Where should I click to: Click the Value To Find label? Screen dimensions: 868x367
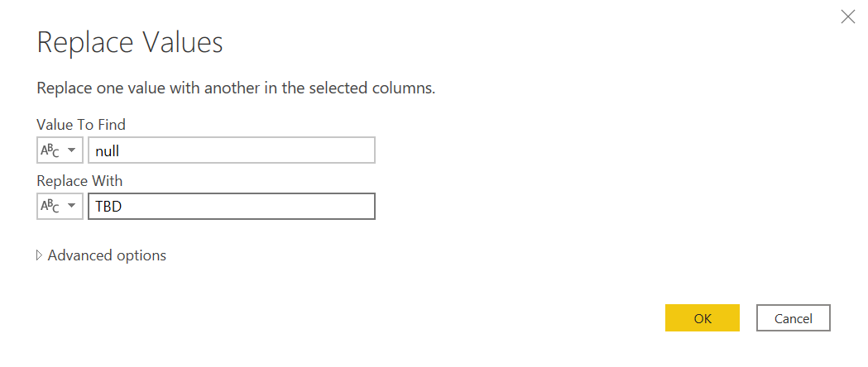(x=81, y=124)
